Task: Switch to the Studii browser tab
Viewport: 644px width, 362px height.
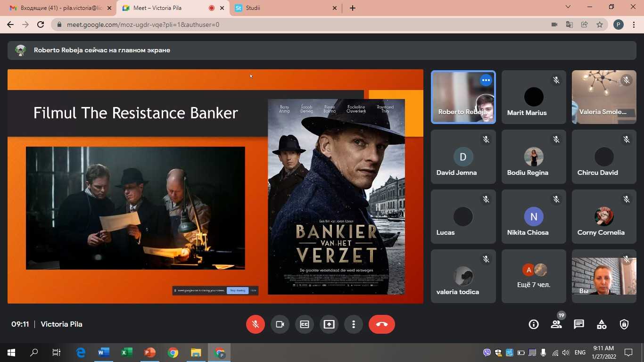Action: 286,8
